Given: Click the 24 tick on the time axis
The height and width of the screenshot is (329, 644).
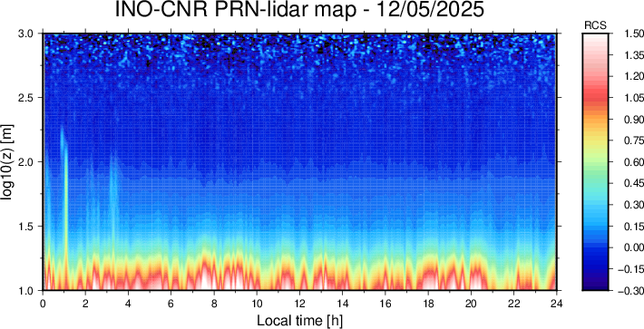Looking at the screenshot, I should tap(556, 304).
